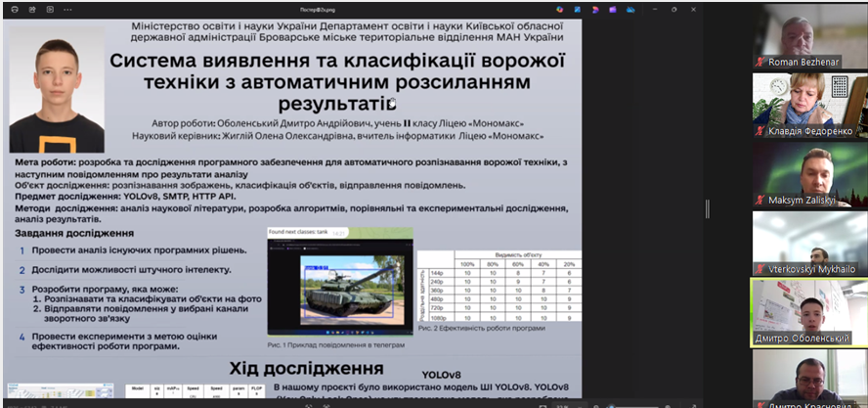This screenshot has width=868, height=408.
Task: Click the 'Автор роботи: Оболенський Дмитро' line
Action: pyautogui.click(x=337, y=123)
